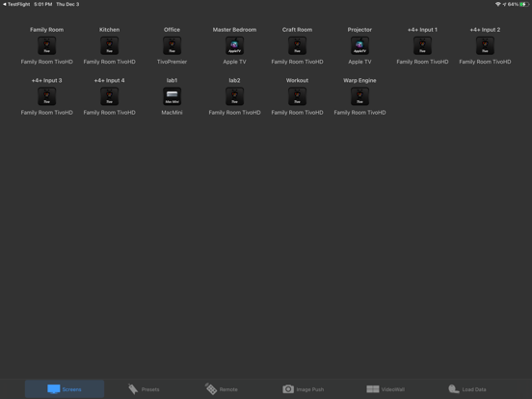The height and width of the screenshot is (399, 532).
Task: Switch to the VideoWall tab
Action: click(386, 389)
